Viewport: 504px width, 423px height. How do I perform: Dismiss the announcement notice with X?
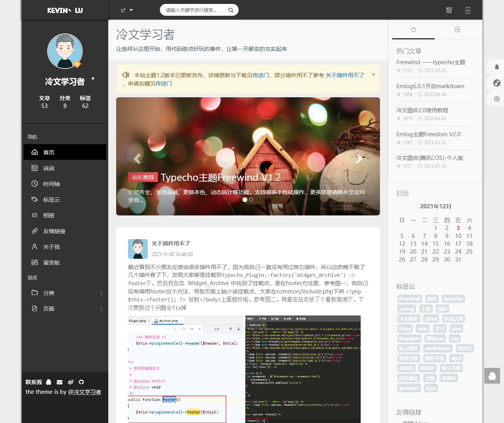point(374,74)
